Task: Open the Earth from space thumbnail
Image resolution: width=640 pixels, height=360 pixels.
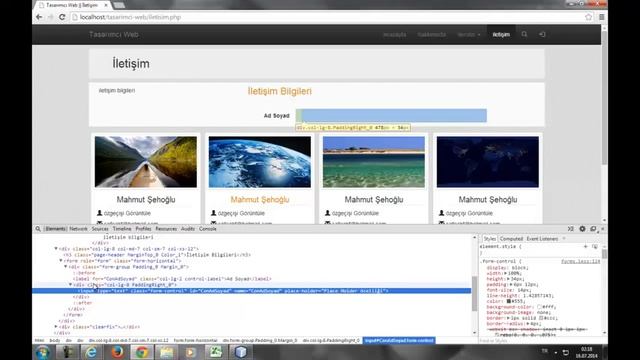Action: coord(260,162)
